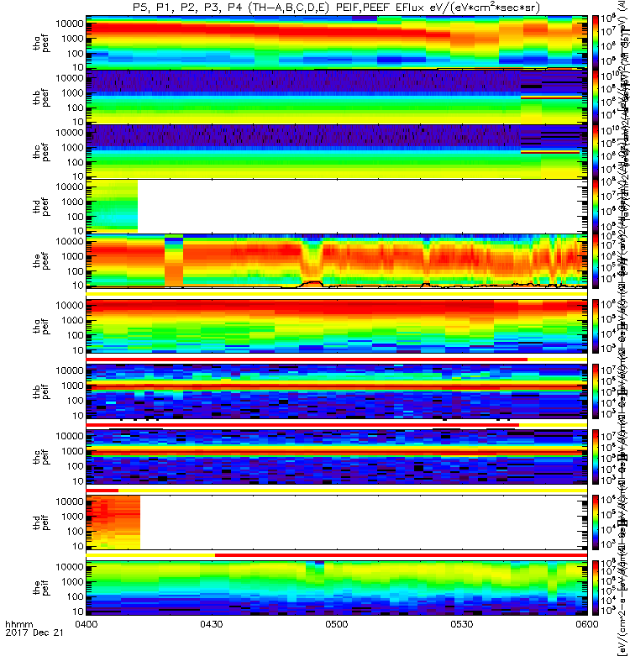This screenshot has width=630, height=672.
Task: Click the "10000" tick in thd peif panel
Action: click(x=70, y=501)
